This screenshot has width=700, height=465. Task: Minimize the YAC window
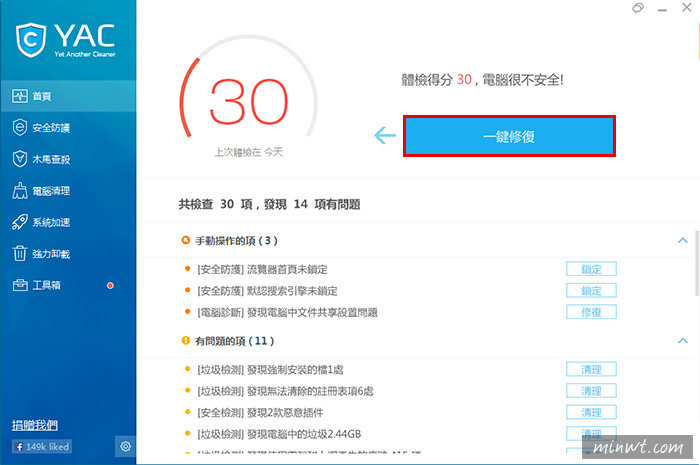click(662, 9)
